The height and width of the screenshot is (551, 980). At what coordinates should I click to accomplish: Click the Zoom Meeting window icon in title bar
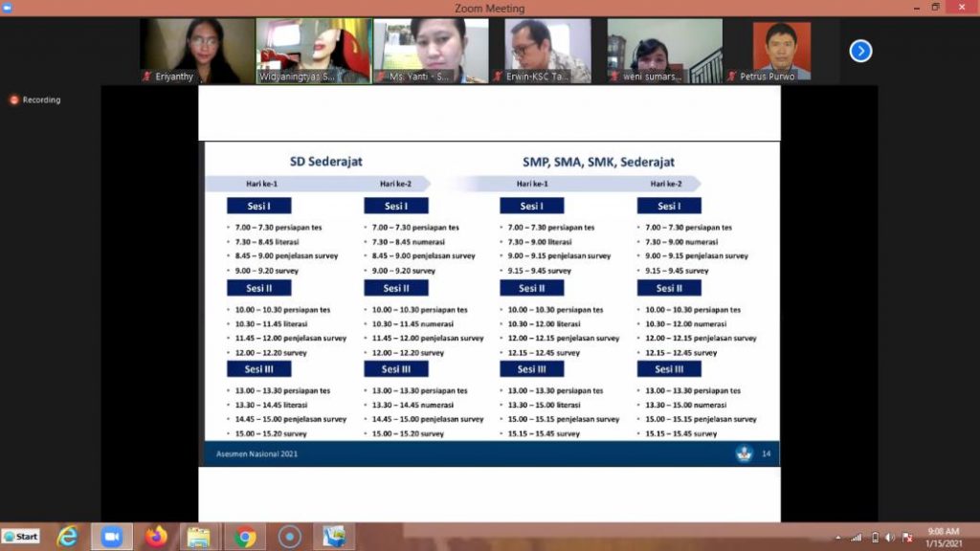tap(9, 8)
